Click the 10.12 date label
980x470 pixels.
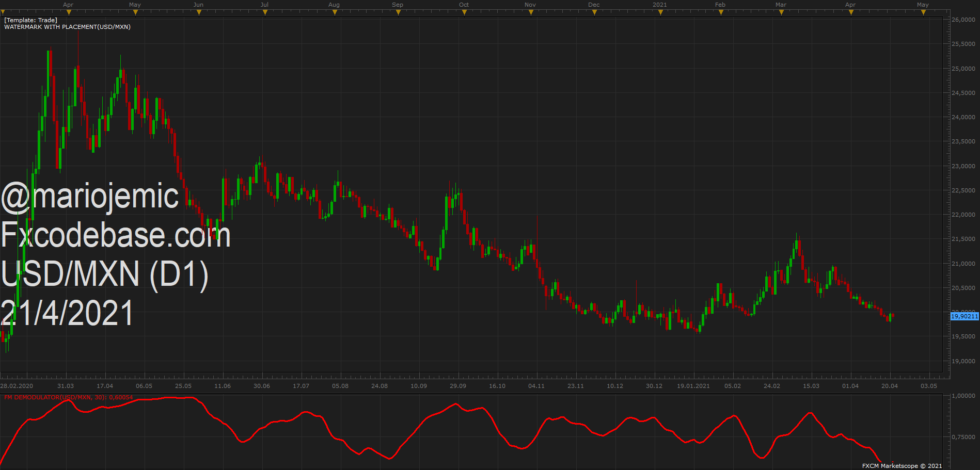click(615, 386)
